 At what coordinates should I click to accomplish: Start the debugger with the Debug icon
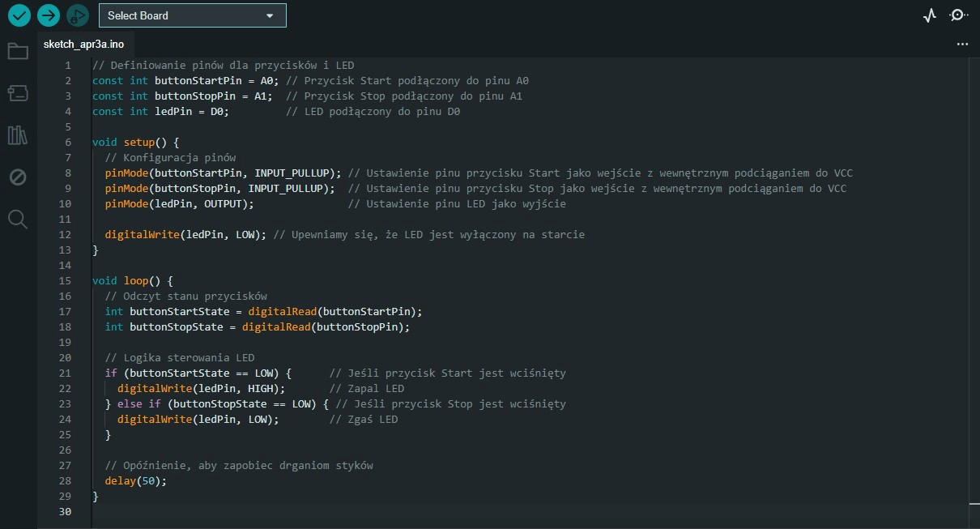[78, 15]
